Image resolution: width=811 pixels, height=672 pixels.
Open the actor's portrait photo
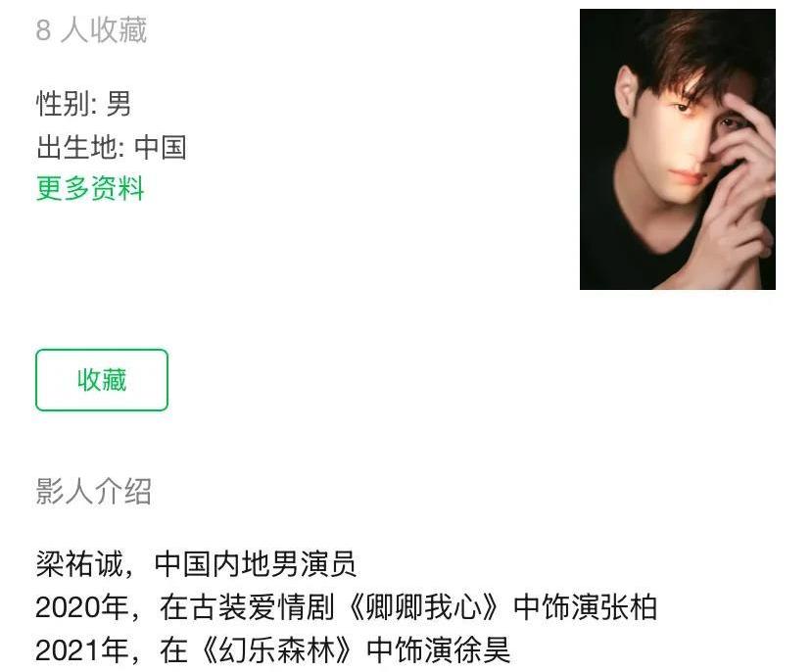[678, 149]
